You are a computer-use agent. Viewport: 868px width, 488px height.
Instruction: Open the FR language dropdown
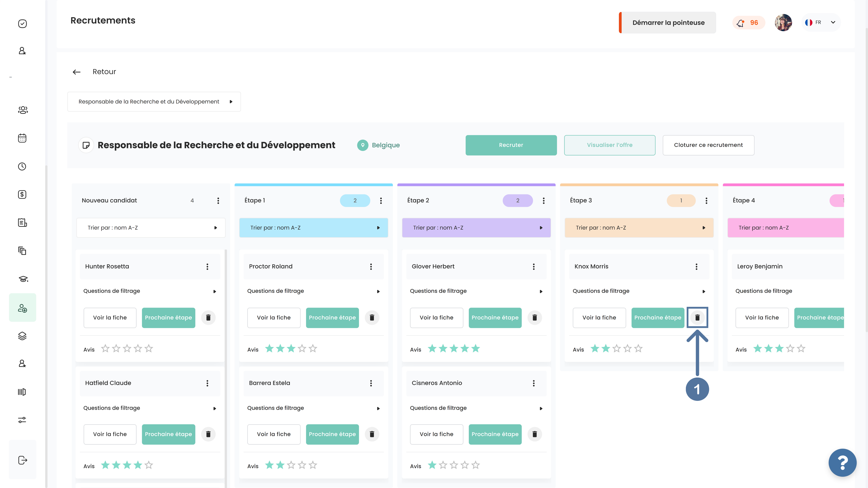(821, 23)
